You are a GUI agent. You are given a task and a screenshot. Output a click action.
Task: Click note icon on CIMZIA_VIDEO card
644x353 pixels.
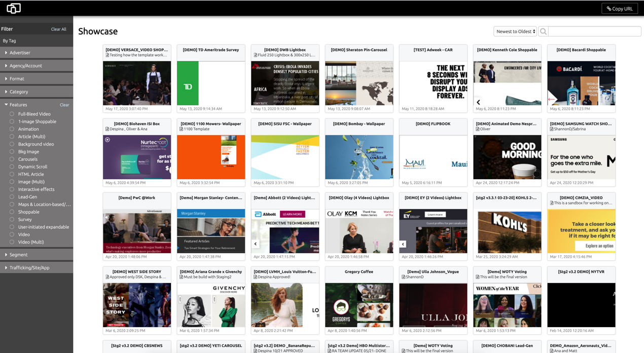(551, 203)
